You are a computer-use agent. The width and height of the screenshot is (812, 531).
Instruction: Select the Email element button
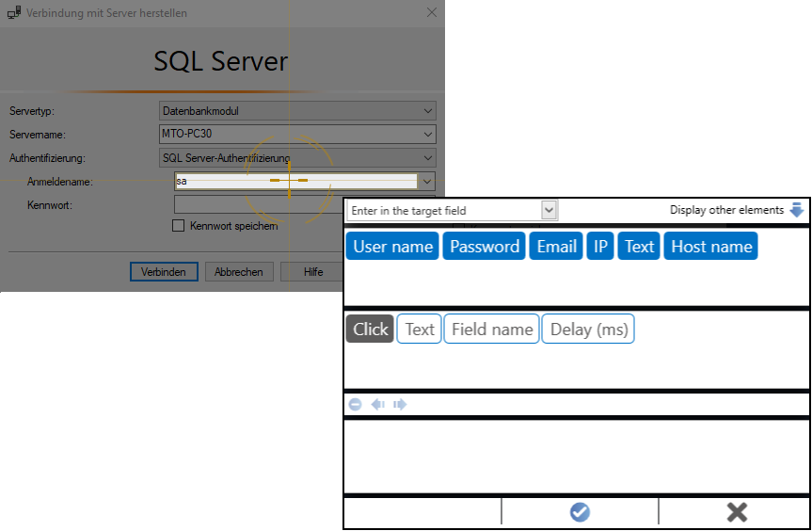(x=556, y=246)
